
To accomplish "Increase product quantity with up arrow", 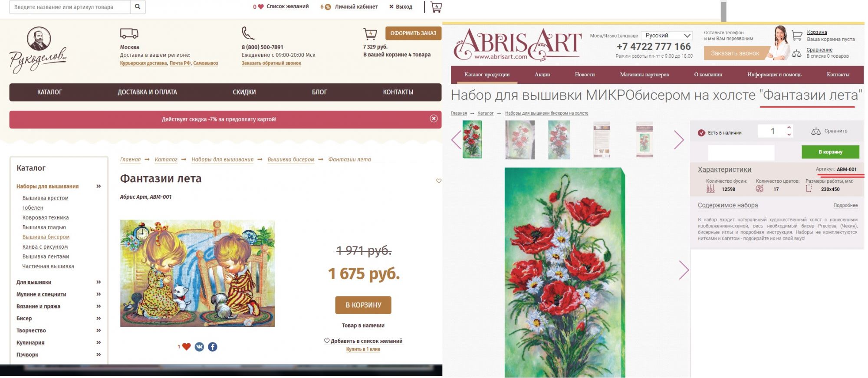I will [789, 127].
